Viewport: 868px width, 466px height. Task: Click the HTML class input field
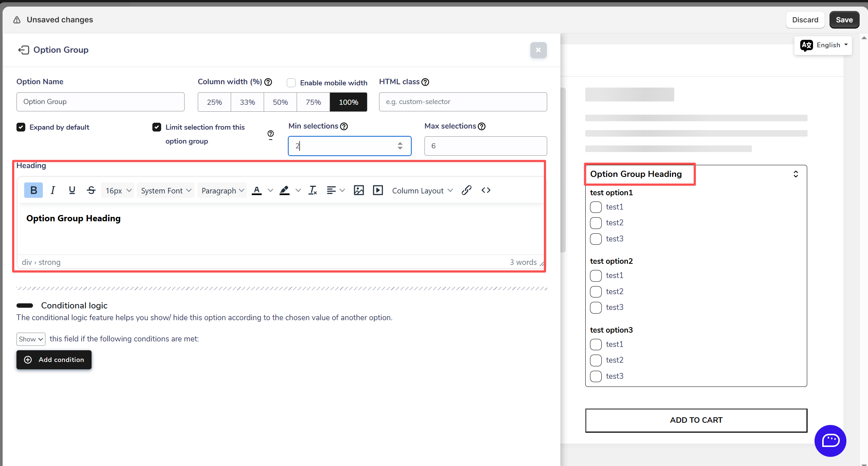coord(463,102)
